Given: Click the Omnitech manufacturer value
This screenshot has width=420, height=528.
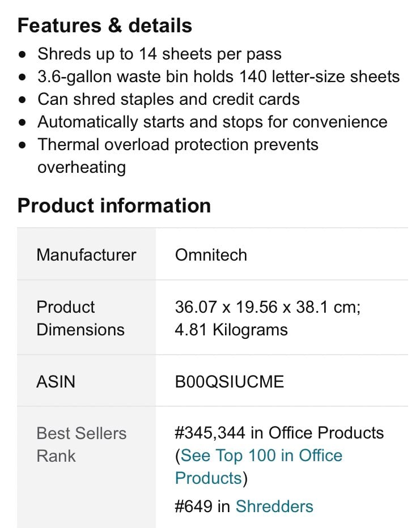Looking at the screenshot, I should pyautogui.click(x=211, y=255).
